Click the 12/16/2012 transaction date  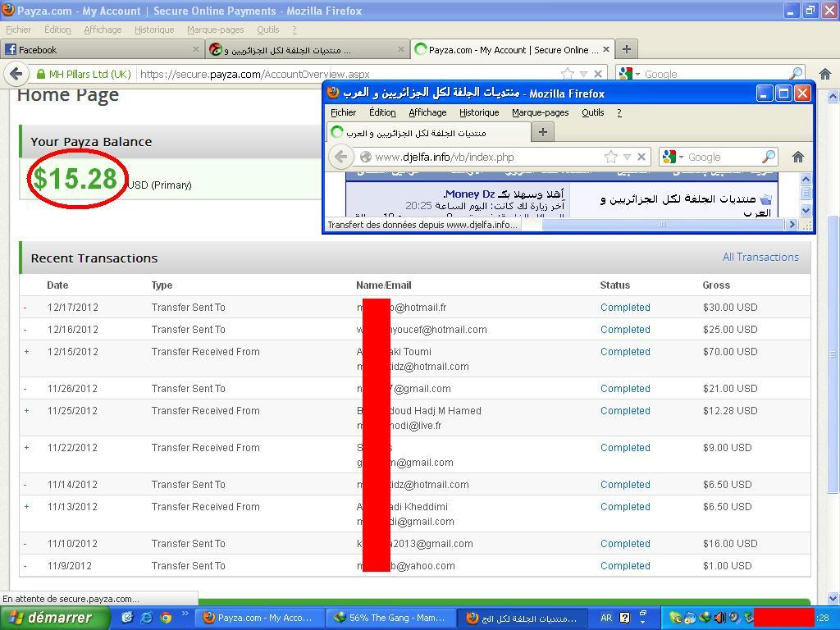click(73, 330)
